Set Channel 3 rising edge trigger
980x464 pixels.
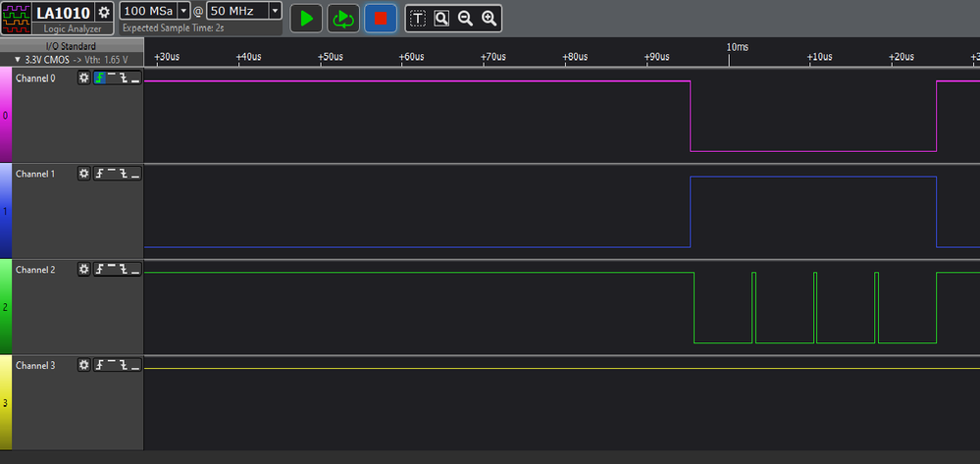click(99, 365)
